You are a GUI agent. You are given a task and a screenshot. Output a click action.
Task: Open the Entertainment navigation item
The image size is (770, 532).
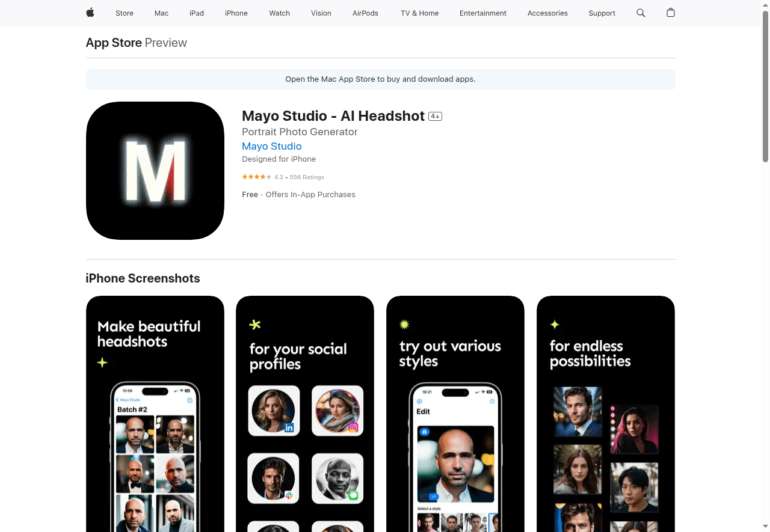(x=483, y=13)
